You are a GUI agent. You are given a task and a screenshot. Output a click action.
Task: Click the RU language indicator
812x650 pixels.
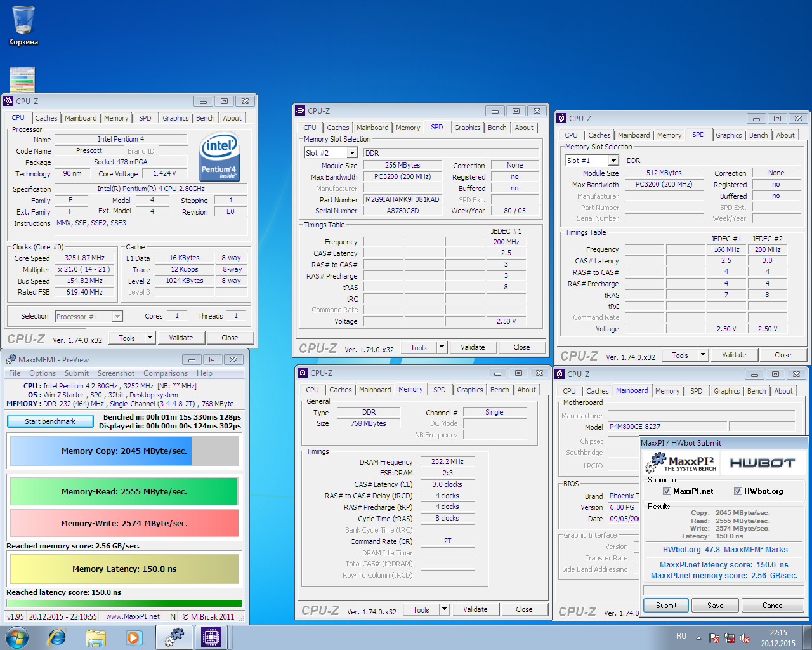681,636
